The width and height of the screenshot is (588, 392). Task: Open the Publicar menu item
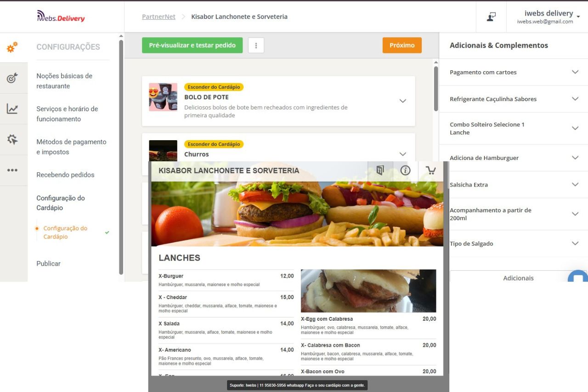pos(48,263)
